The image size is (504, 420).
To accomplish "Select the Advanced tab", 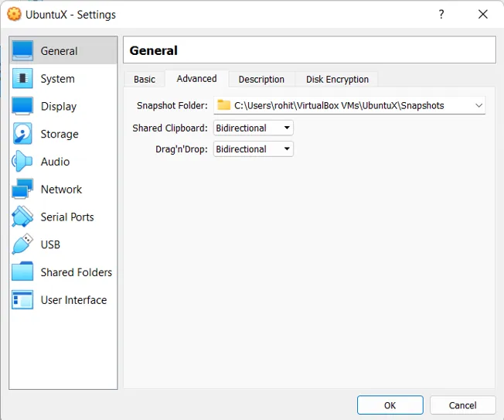I will [196, 78].
